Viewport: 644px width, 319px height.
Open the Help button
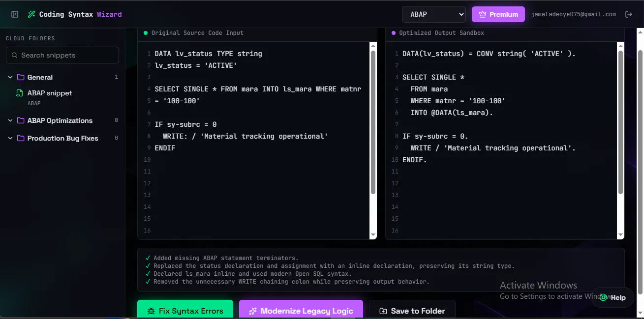613,297
